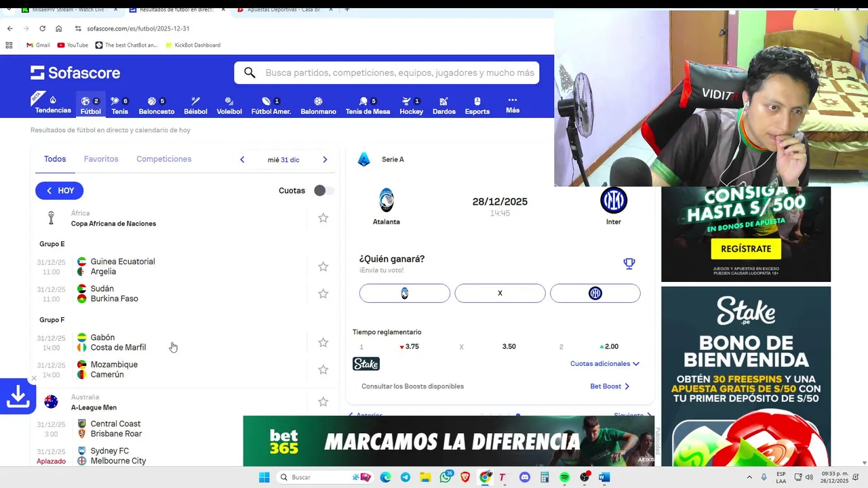Click the Serie A league logo
868x488 pixels.
click(364, 159)
